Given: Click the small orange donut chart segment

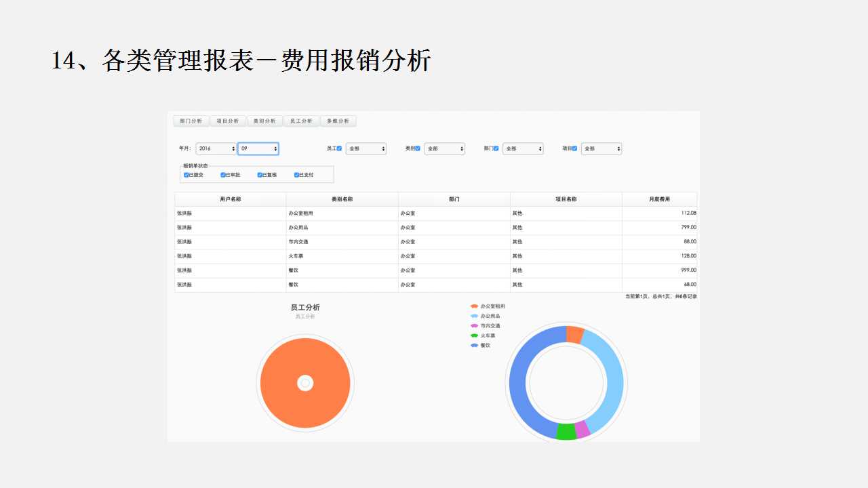Looking at the screenshot, I should (574, 334).
